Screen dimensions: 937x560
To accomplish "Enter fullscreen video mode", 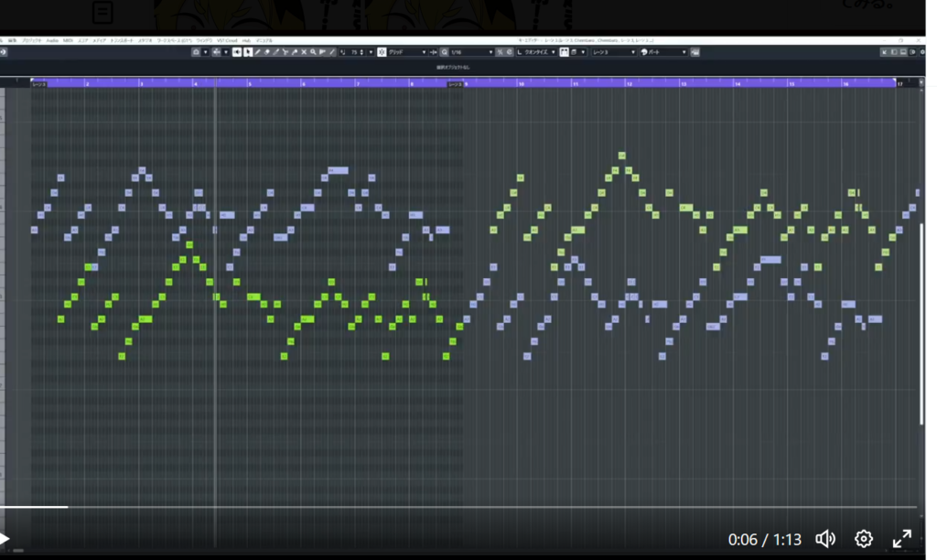I will 901,539.
